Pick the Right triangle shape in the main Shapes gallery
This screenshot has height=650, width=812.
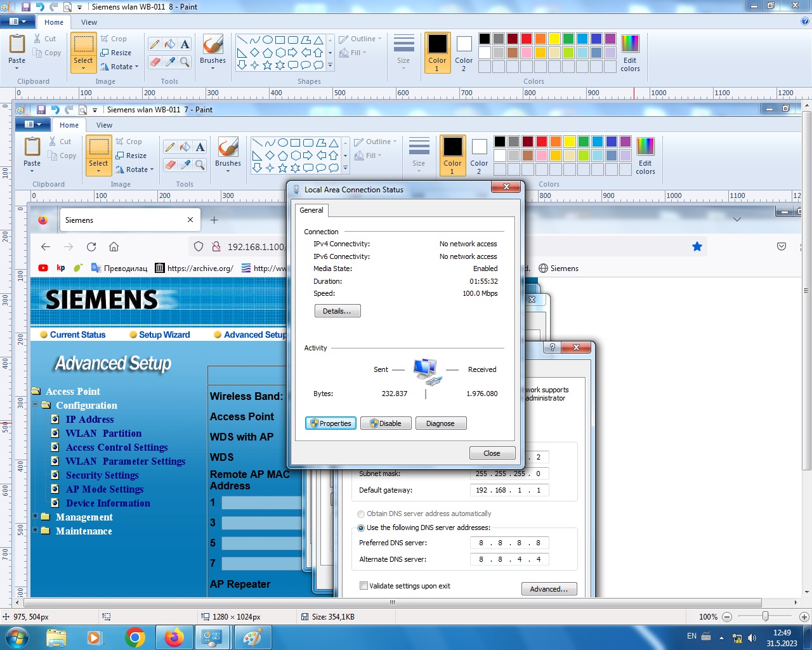[242, 53]
